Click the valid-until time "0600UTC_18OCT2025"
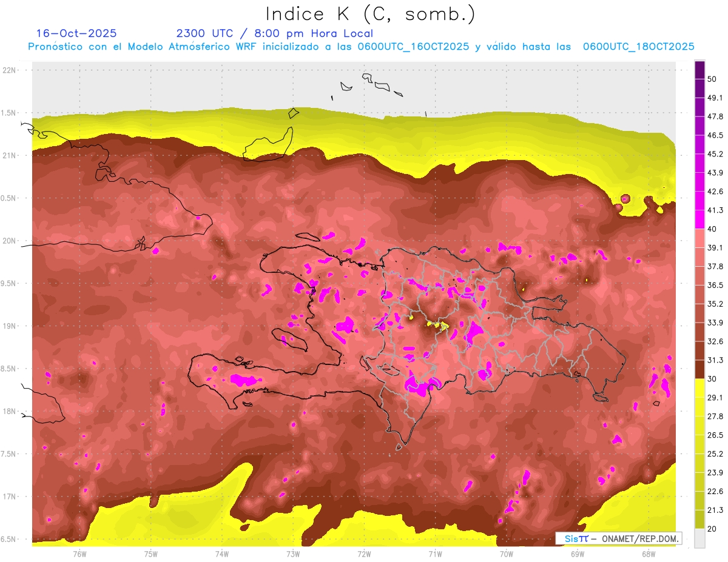Image resolution: width=728 pixels, height=562 pixels. [x=638, y=47]
